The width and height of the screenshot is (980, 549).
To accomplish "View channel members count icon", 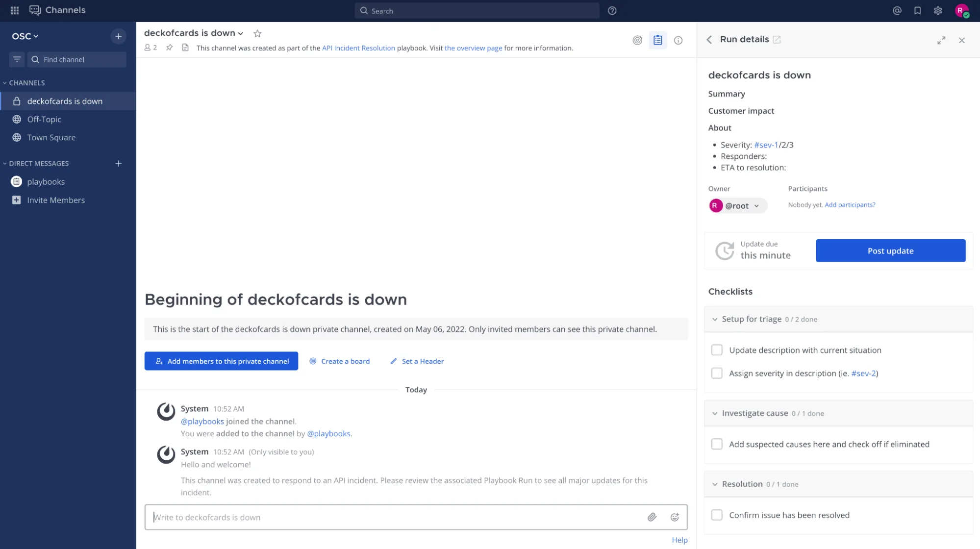I will coord(151,48).
